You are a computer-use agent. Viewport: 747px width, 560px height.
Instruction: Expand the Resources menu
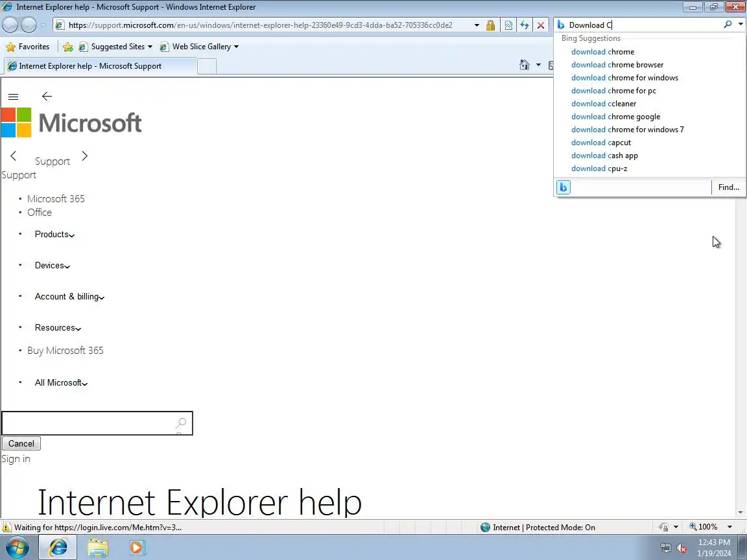pos(58,327)
